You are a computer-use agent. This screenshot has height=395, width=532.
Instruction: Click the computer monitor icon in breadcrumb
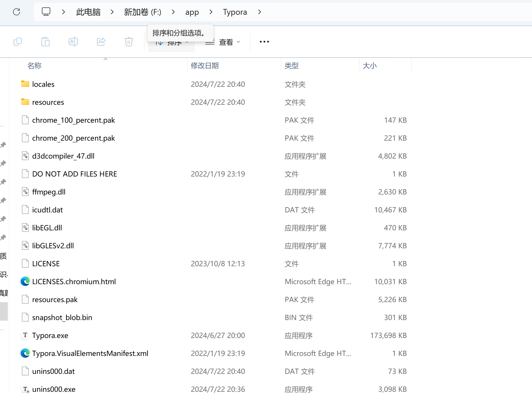(46, 12)
